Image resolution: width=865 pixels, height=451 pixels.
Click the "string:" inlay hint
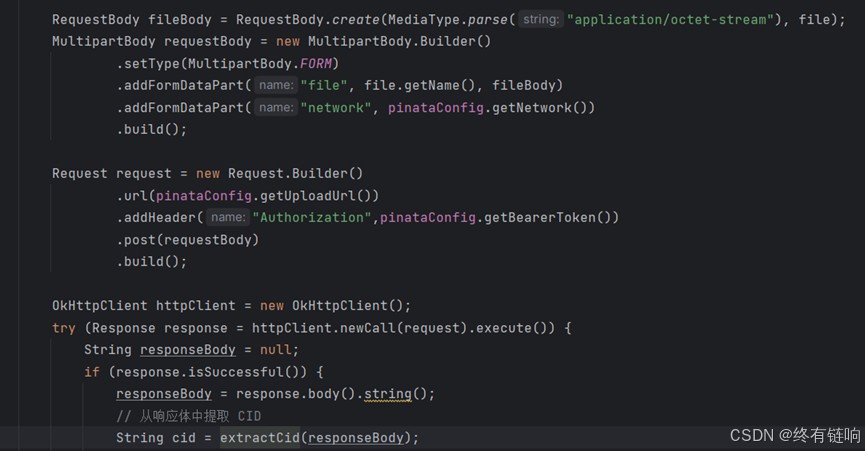(541, 19)
